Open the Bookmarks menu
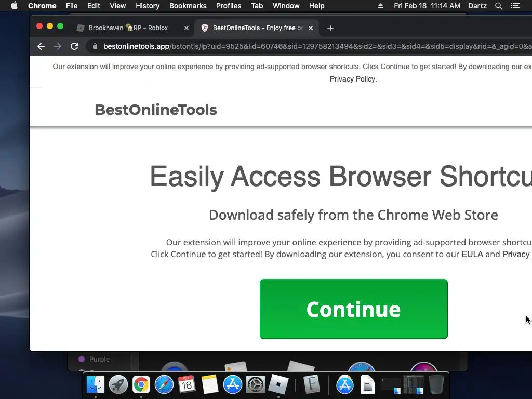532x399 pixels. (188, 6)
